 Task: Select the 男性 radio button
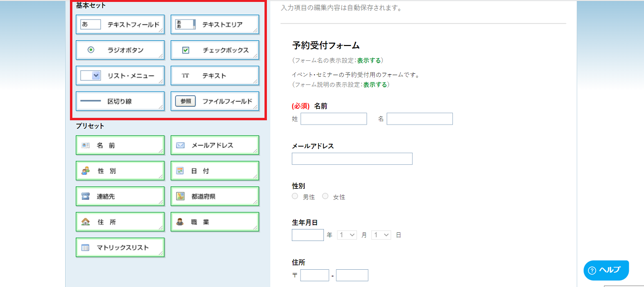tap(295, 196)
